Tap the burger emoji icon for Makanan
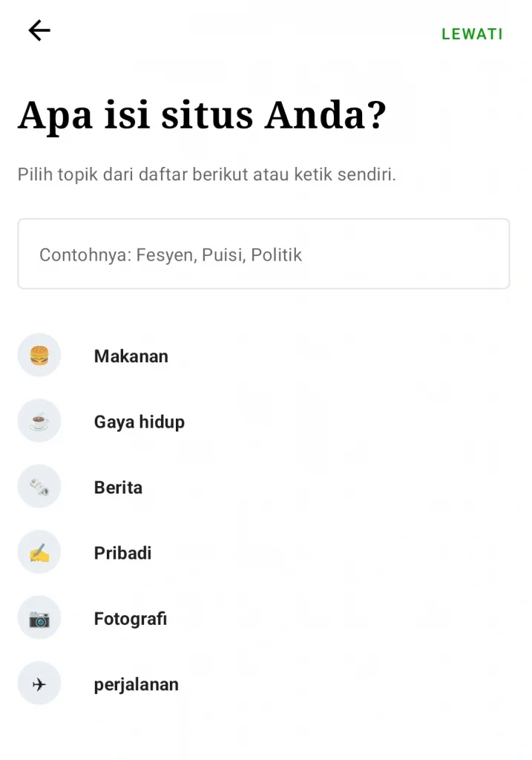The height and width of the screenshot is (760, 532). coord(39,356)
